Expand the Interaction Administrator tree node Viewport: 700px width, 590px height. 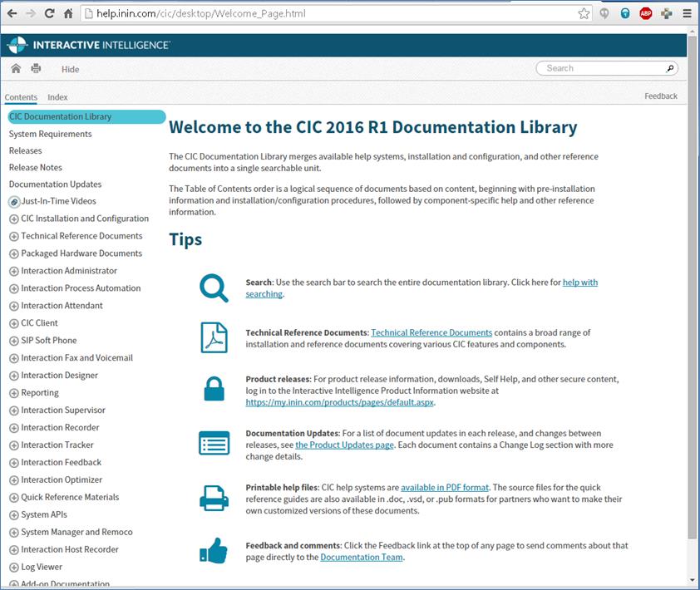14,272
